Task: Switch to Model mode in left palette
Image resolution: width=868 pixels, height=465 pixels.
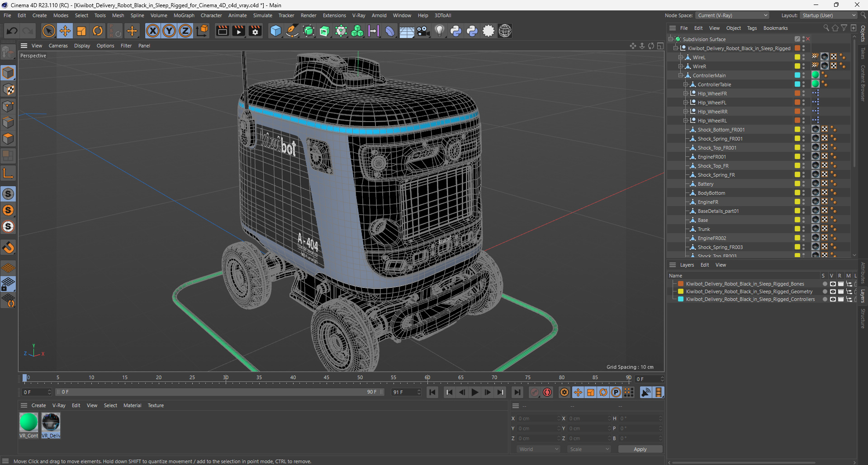Action: (x=8, y=73)
